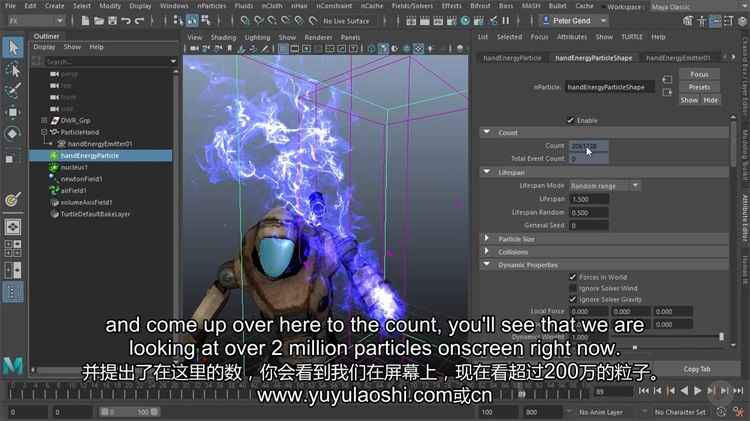Click the auto keyframe icon bottom right
The image size is (750, 421).
pos(721,411)
